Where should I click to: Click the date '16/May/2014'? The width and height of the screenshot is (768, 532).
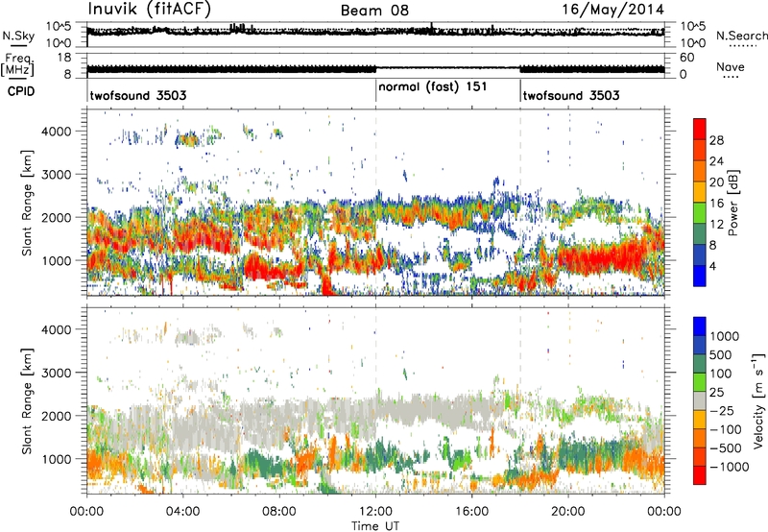612,10
